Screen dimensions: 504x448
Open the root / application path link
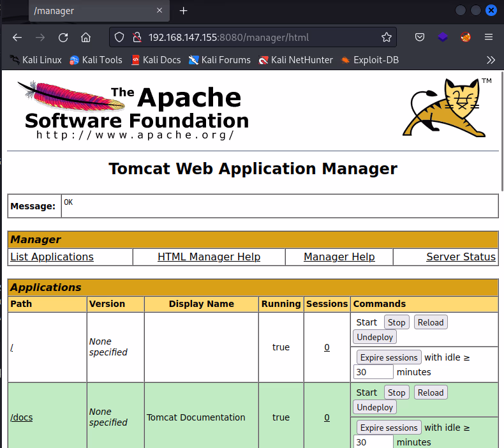[x=12, y=348]
